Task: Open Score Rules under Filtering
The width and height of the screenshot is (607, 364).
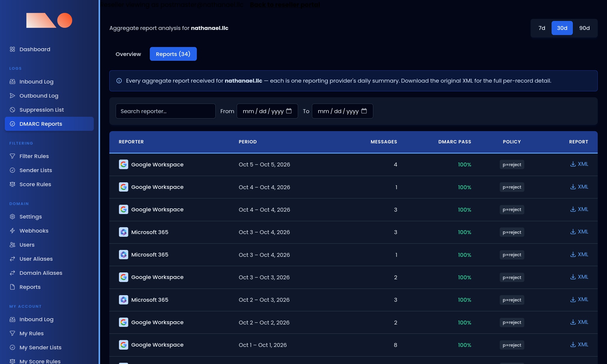Action: point(49,184)
